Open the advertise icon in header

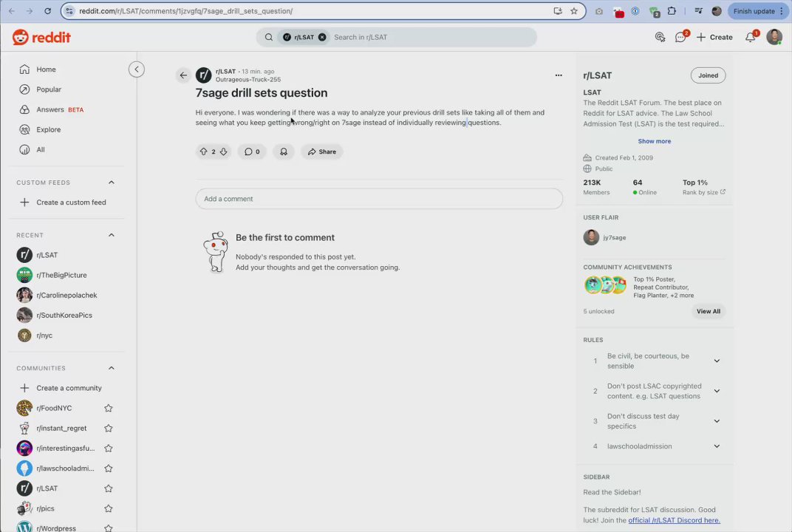[660, 38]
